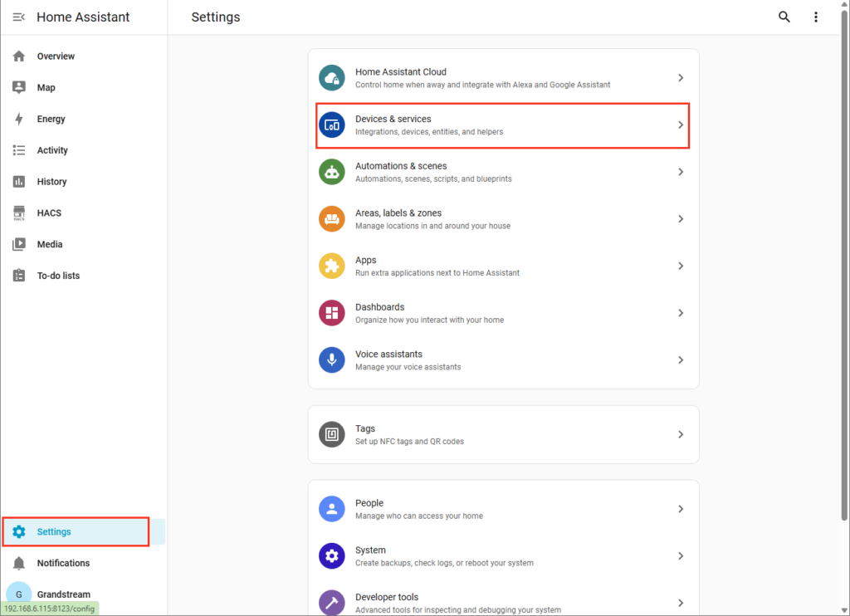Click the vertical page scrollbar
Image resolution: width=850 pixels, height=616 pixels.
(844, 266)
